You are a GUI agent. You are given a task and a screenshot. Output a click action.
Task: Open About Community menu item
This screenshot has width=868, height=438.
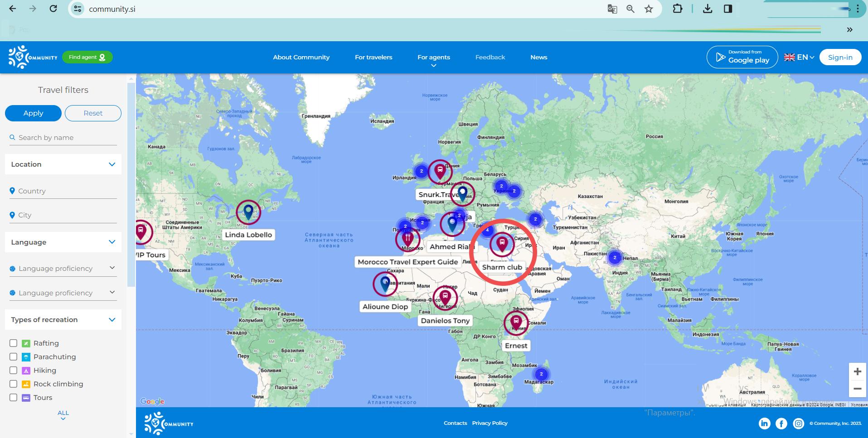(x=301, y=57)
